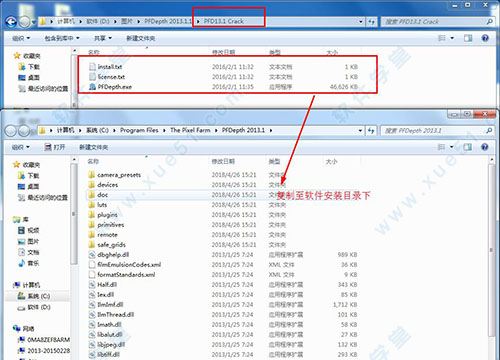Select install.txt file icon
The height and width of the screenshot is (360, 500).
(92, 66)
